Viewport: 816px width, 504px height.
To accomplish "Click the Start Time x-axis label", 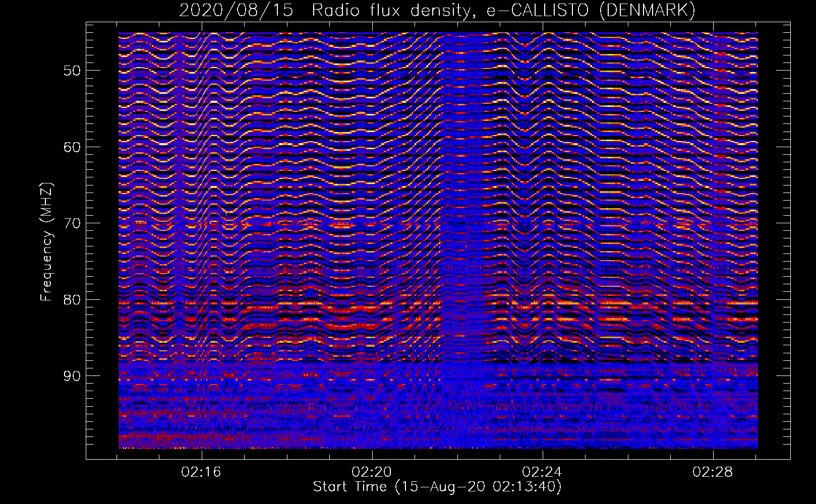I will (437, 487).
